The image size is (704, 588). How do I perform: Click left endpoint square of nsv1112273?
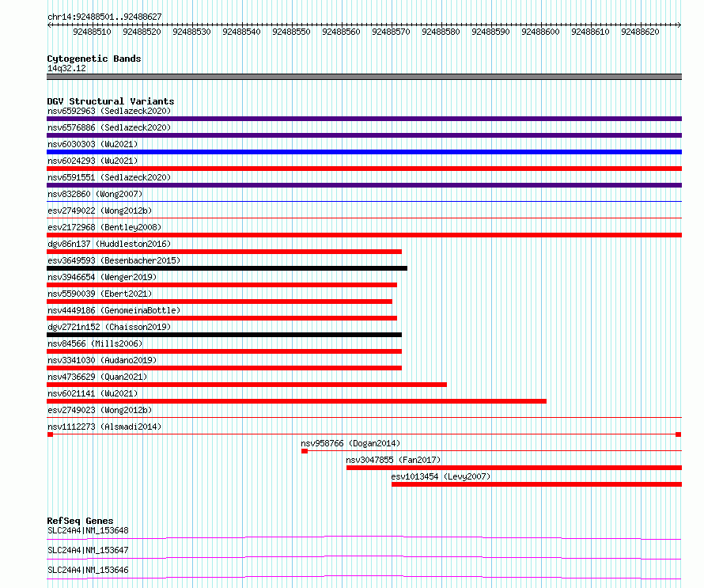pos(51,434)
